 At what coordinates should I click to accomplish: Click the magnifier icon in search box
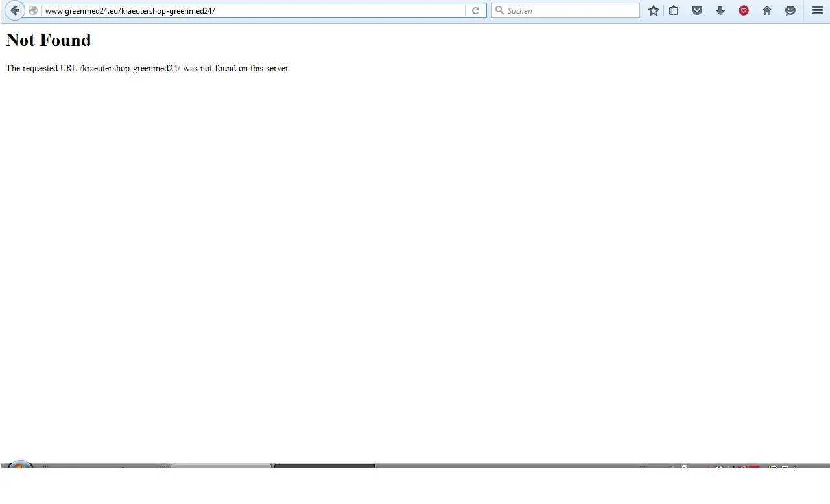coord(499,10)
